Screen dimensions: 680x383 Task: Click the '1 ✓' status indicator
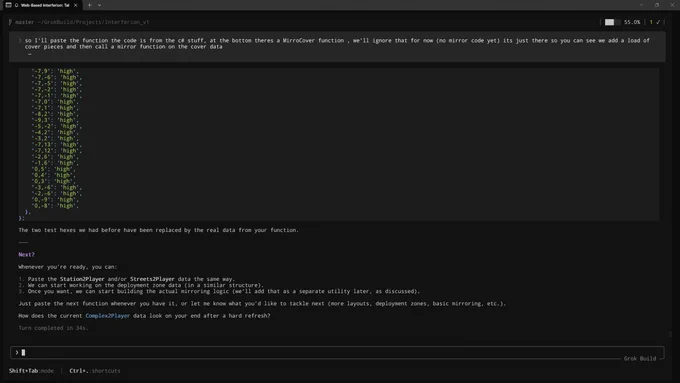[655, 22]
